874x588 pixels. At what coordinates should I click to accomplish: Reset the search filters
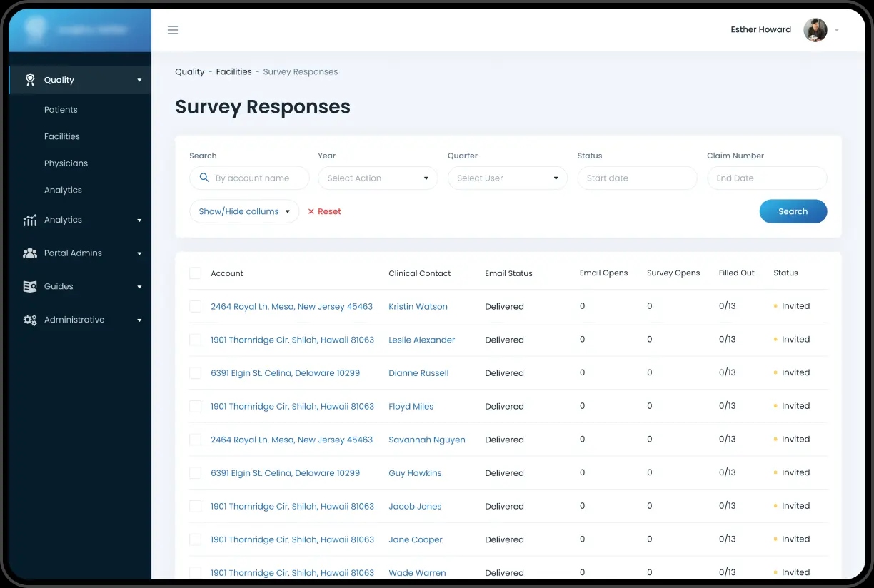point(324,212)
